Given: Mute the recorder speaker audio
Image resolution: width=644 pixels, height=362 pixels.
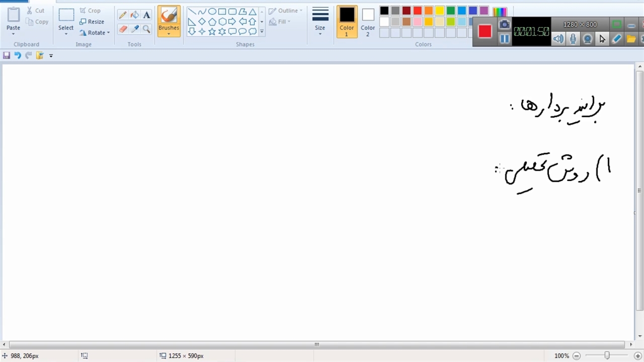Looking at the screenshot, I should coord(558,39).
